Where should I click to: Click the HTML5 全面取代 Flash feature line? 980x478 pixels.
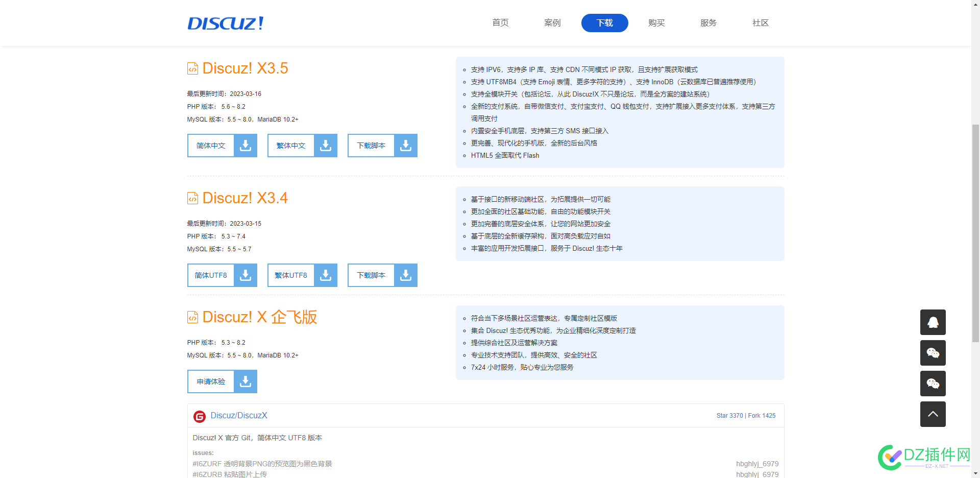(505, 155)
